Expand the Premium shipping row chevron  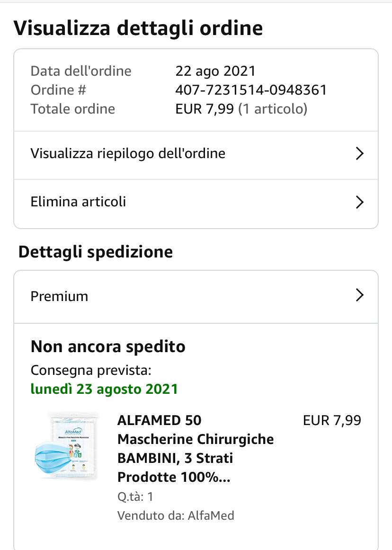(x=359, y=296)
